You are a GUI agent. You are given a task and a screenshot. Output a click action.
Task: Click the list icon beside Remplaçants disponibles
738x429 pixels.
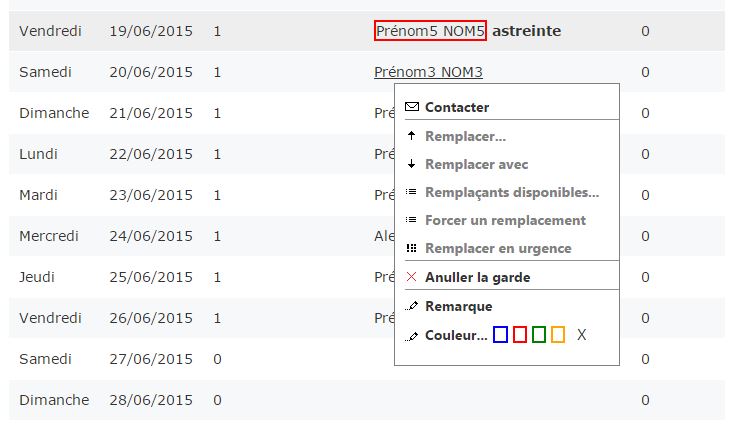(x=411, y=192)
